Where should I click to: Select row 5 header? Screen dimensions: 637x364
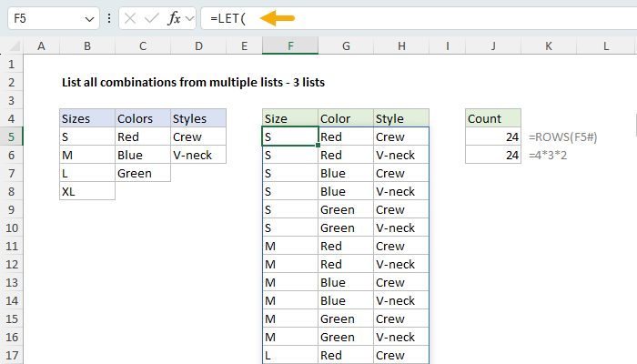11,136
